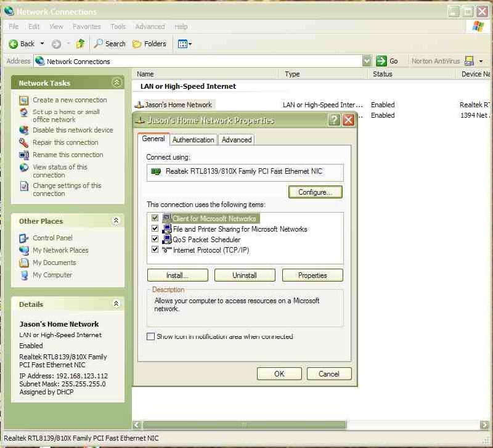Open the Address bar dropdown arrow

click(x=367, y=61)
